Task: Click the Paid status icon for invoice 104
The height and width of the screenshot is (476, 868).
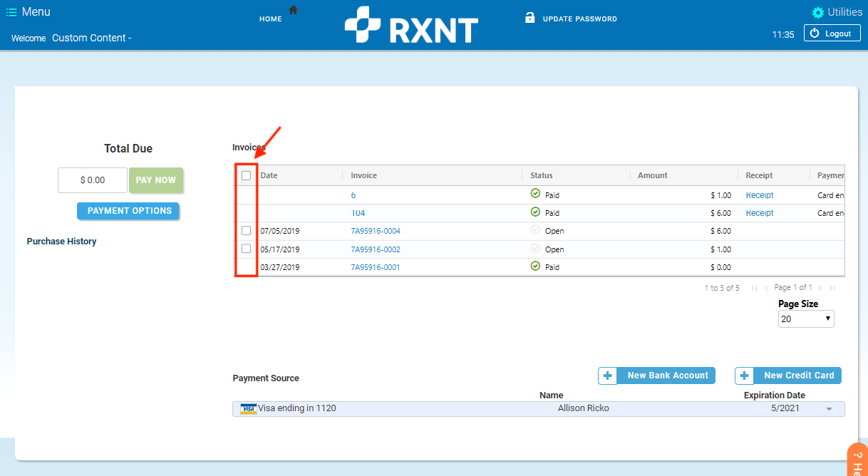Action: click(535, 212)
